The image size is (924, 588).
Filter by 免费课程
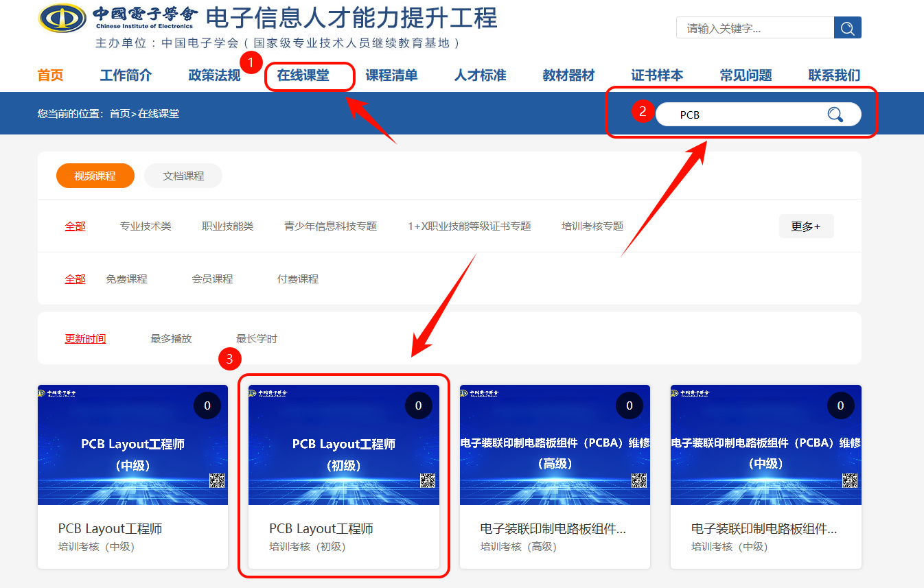coord(126,279)
